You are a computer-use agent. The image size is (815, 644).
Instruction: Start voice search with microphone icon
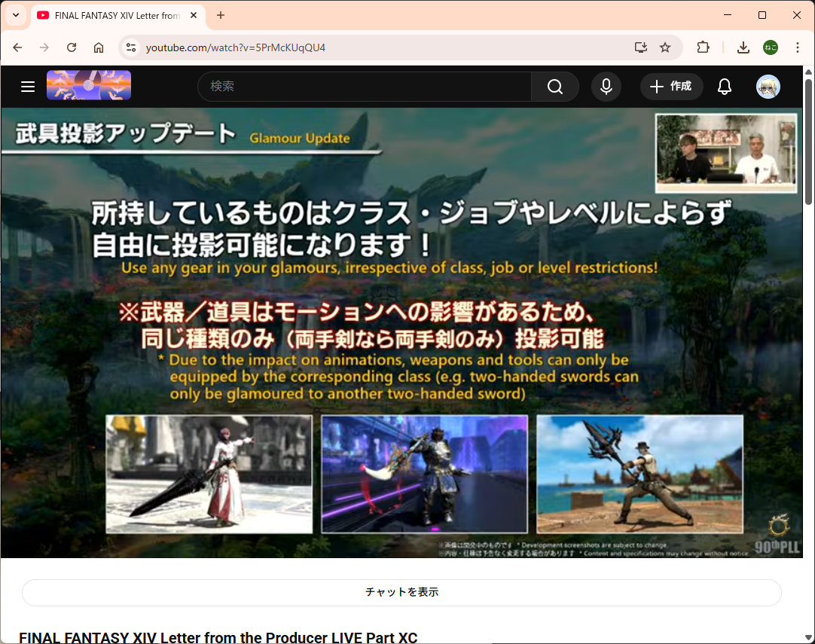point(606,87)
